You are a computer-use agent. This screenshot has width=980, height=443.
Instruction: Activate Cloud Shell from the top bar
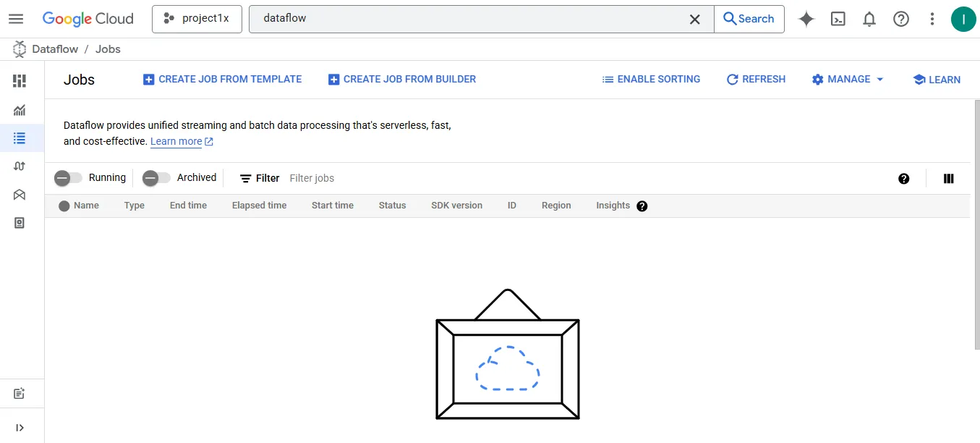click(x=838, y=19)
